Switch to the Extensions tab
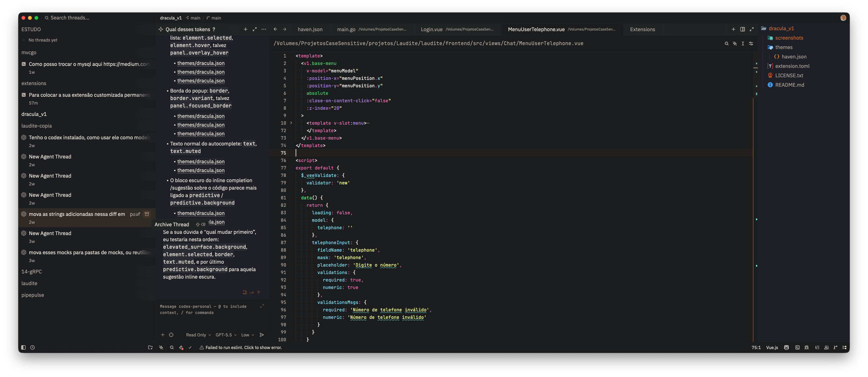This screenshot has width=868, height=377. pos(642,29)
